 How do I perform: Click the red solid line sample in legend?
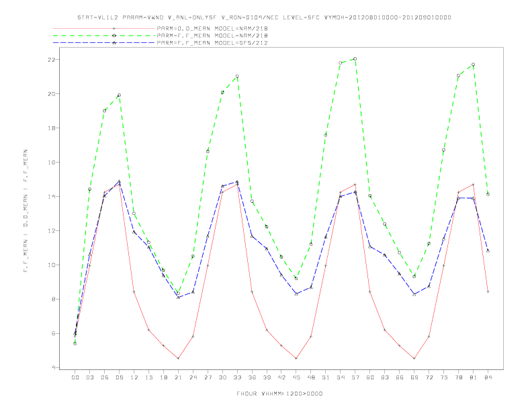click(x=104, y=28)
